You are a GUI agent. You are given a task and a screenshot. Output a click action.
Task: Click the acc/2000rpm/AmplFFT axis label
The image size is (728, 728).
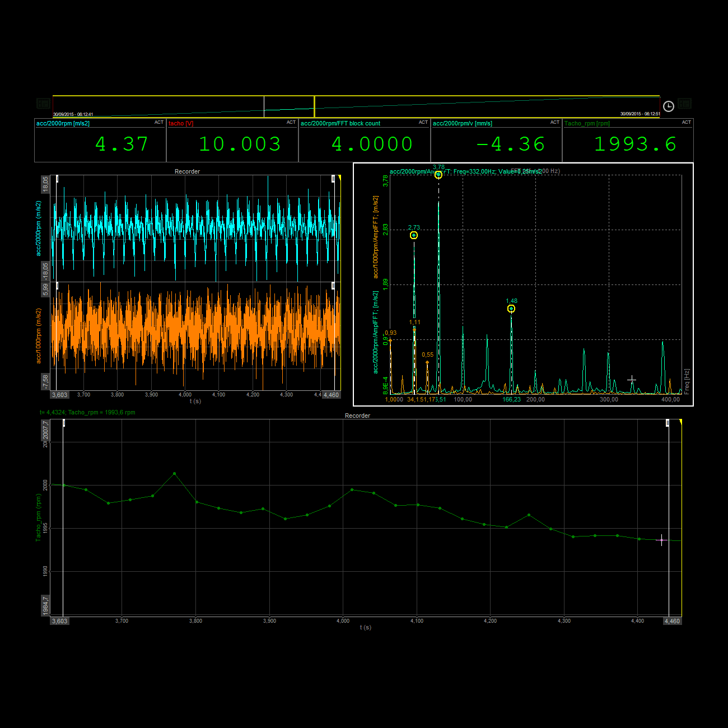click(376, 332)
